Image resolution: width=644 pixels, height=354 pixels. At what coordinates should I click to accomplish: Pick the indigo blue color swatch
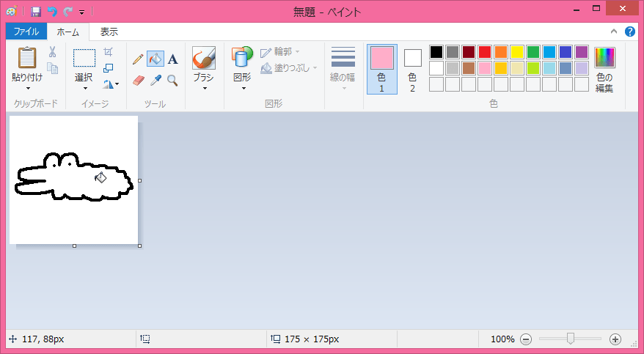point(566,52)
